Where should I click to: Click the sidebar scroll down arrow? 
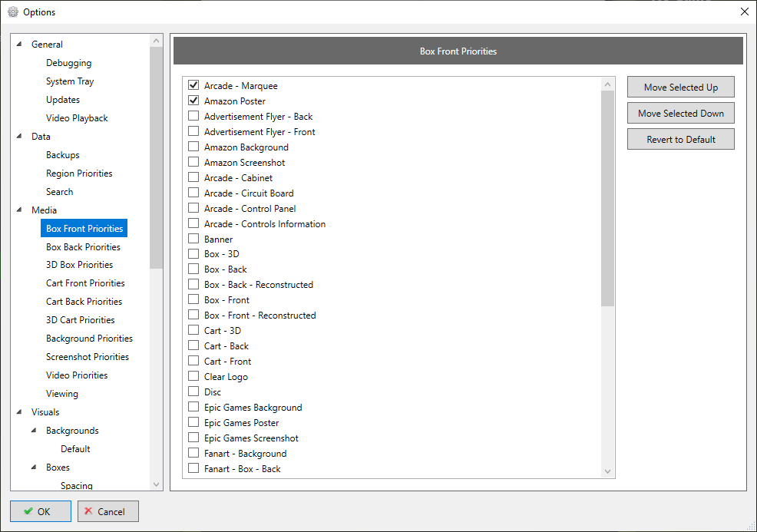point(157,484)
